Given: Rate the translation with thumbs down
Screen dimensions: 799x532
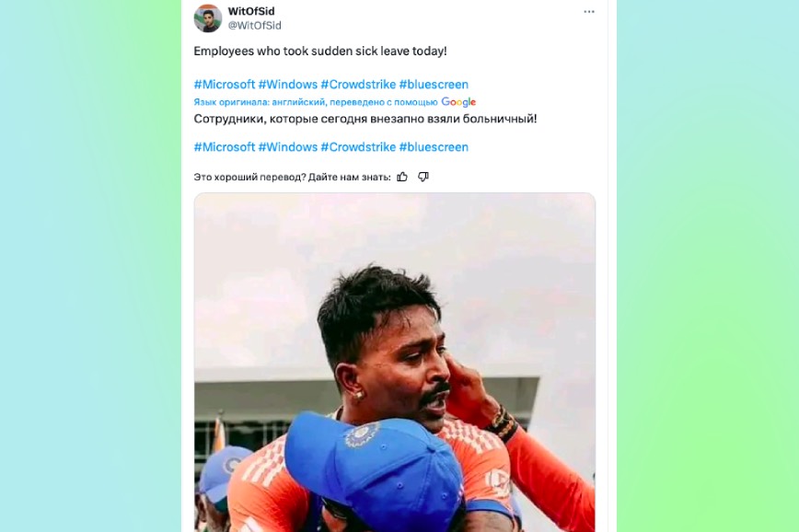Looking at the screenshot, I should point(423,177).
